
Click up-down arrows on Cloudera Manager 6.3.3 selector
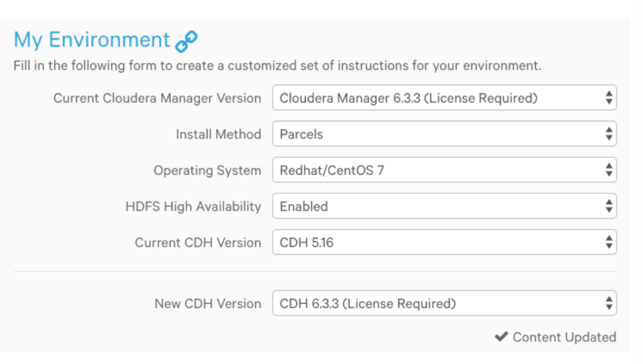pos(608,98)
